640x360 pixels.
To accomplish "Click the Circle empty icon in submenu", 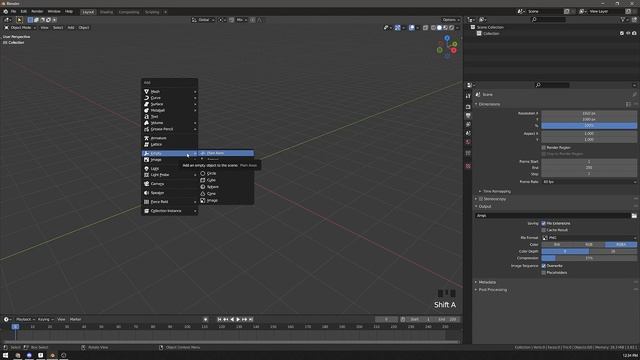I will pyautogui.click(x=202, y=173).
